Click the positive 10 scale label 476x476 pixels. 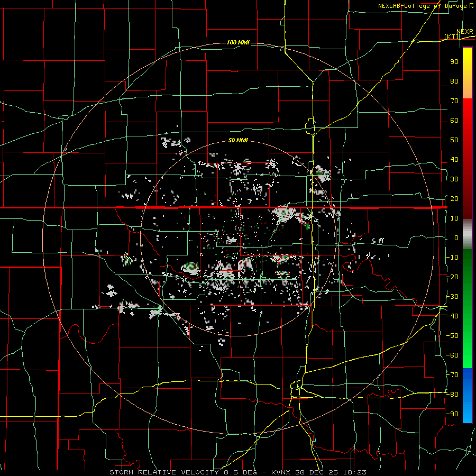coord(454,218)
